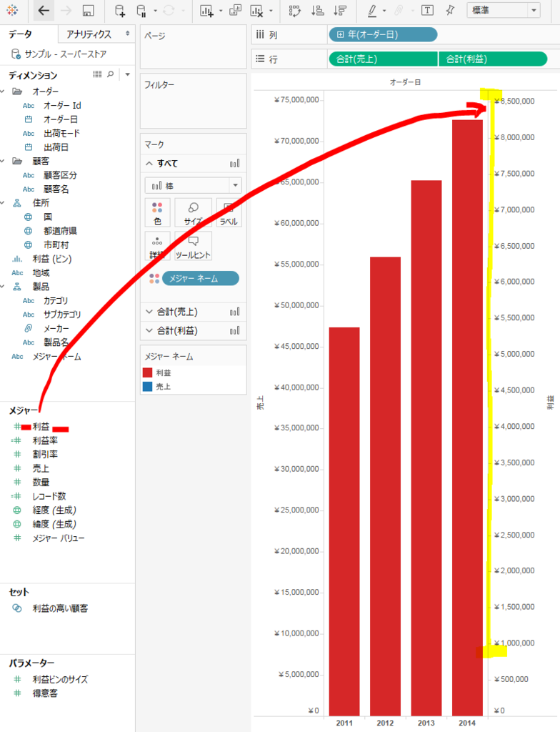Click the forward (redo) arrow

[x=66, y=10]
